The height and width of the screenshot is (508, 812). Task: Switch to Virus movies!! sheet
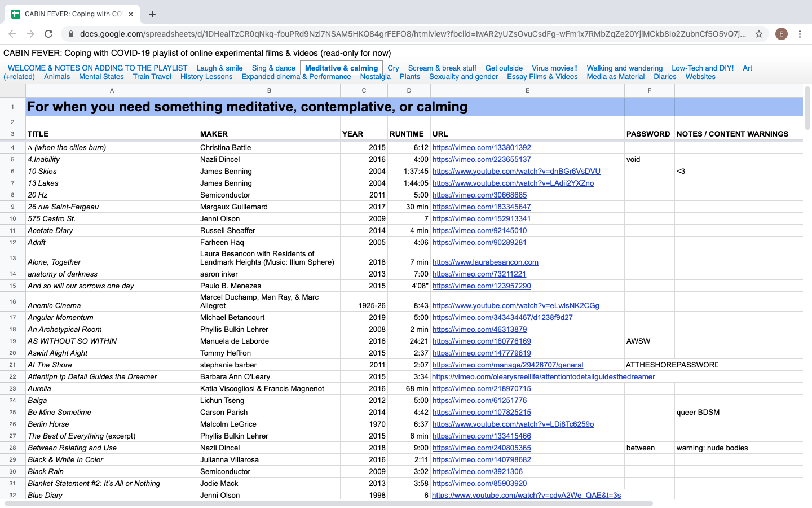pos(554,68)
